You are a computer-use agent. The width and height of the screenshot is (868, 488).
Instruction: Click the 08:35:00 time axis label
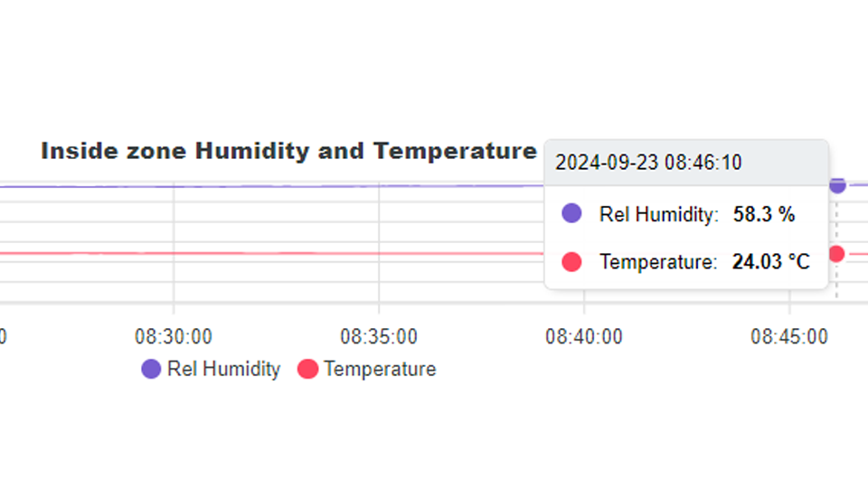[379, 336]
